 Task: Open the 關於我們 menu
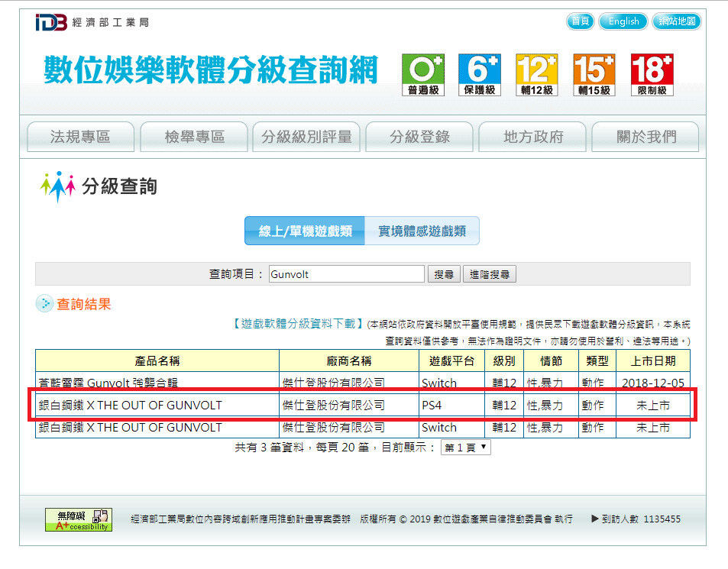[645, 137]
